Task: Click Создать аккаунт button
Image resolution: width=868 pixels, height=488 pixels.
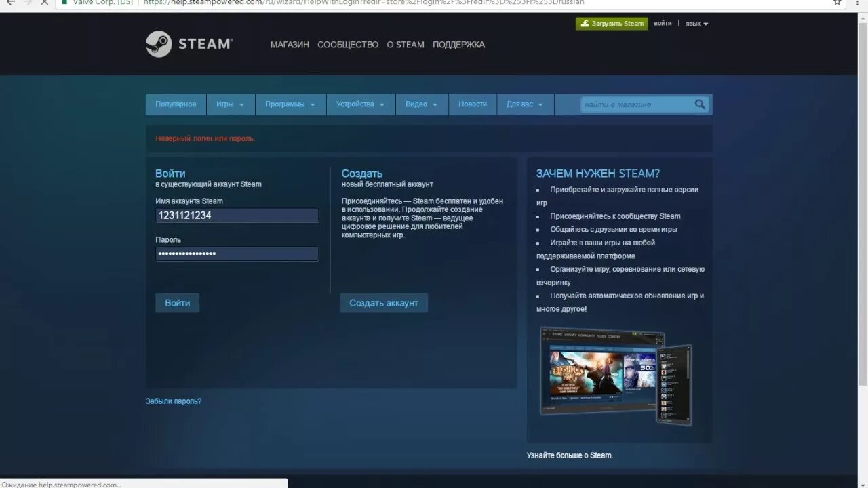Action: pyautogui.click(x=384, y=303)
